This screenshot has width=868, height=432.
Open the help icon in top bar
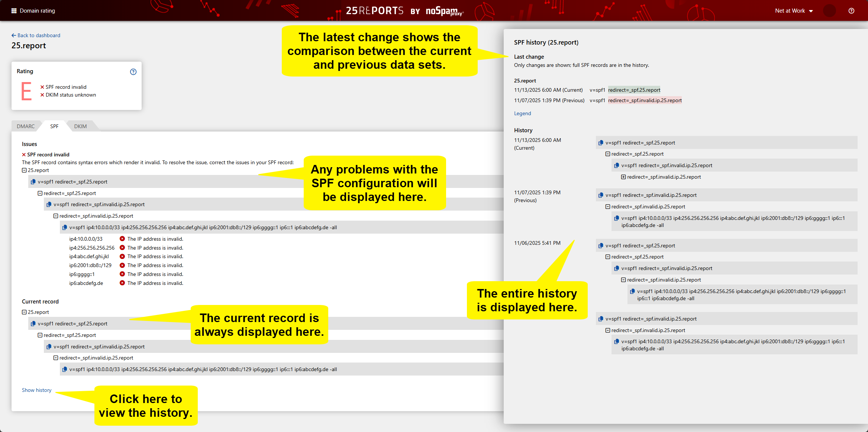click(851, 11)
